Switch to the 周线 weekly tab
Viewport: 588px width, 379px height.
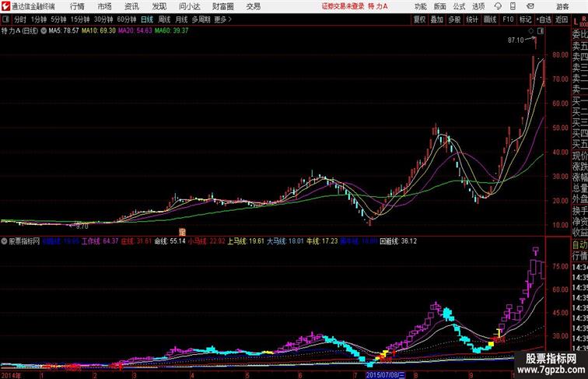(x=164, y=19)
